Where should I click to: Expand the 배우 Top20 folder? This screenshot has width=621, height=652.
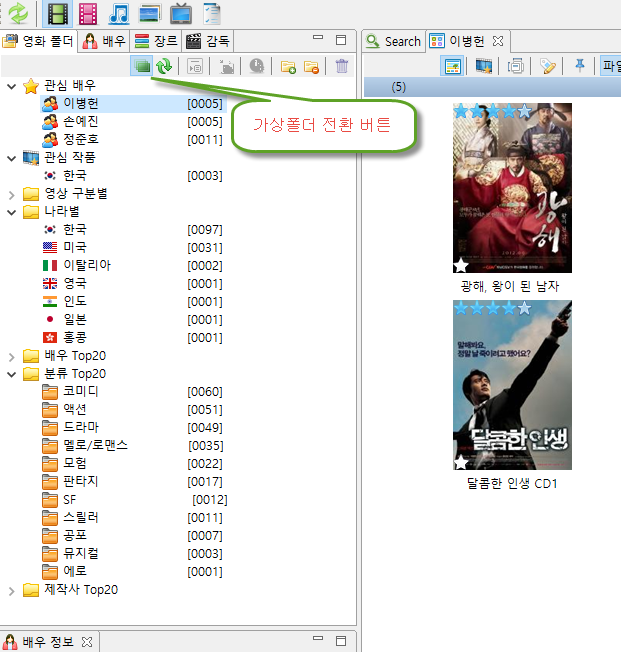[12, 356]
